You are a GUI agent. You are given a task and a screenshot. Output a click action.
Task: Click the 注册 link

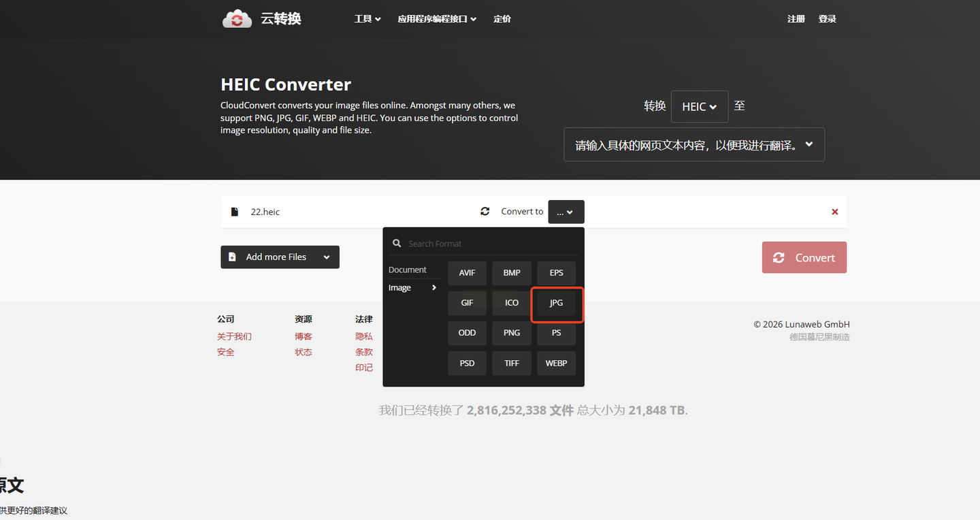[x=796, y=19]
